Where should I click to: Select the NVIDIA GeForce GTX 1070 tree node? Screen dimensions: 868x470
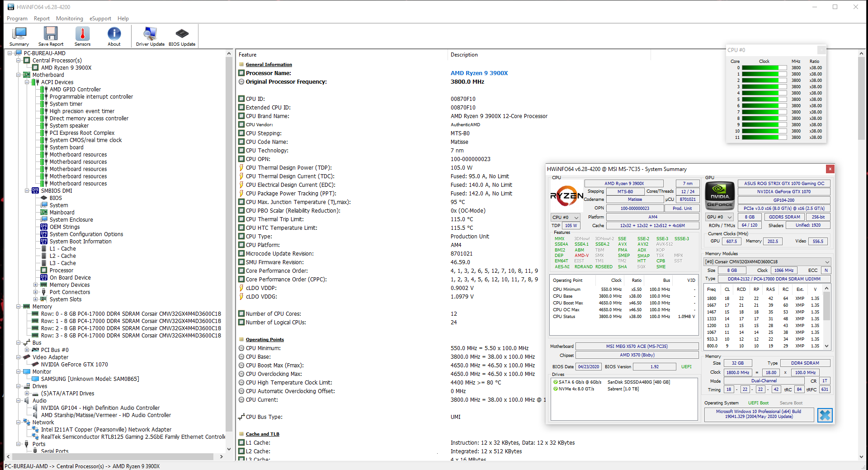coord(75,365)
